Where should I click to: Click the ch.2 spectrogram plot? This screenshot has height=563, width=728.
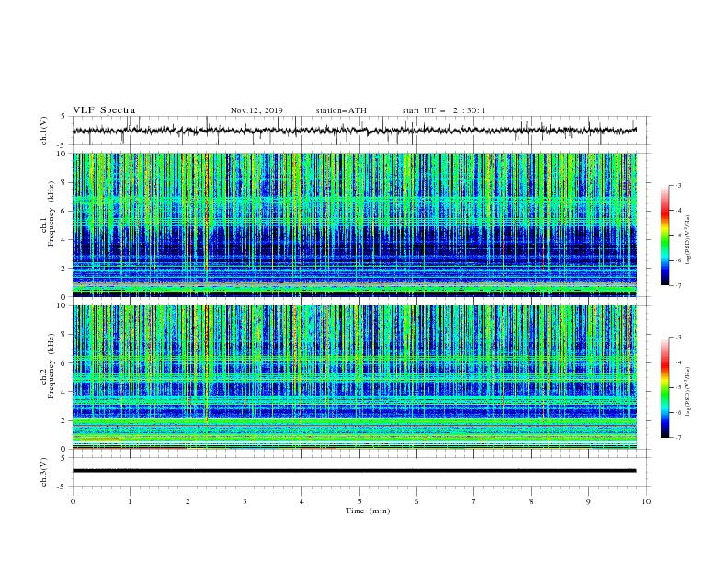click(354, 377)
